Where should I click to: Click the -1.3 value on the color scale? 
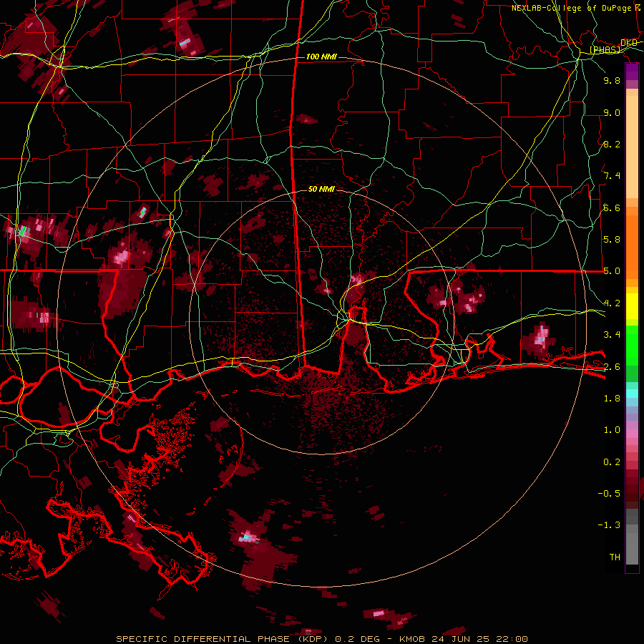point(609,525)
